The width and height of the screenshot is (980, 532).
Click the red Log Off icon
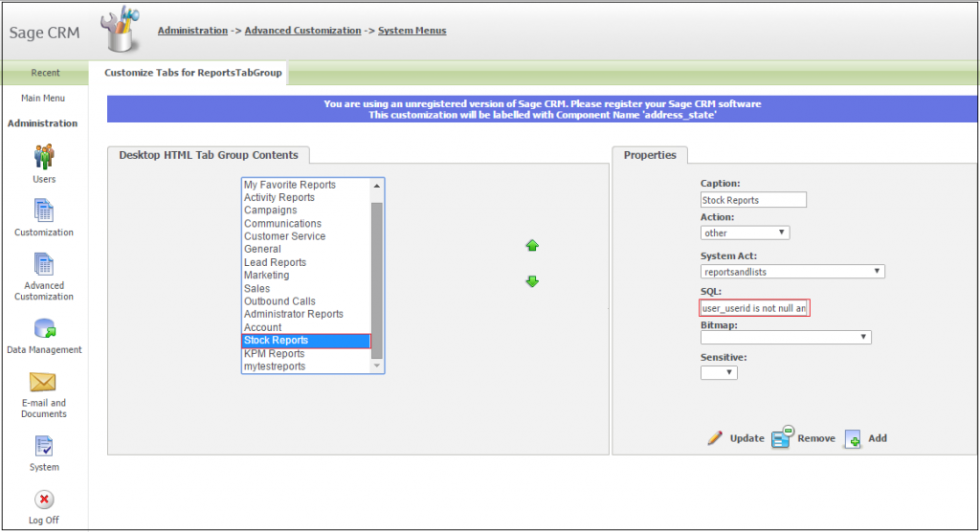coord(44,499)
